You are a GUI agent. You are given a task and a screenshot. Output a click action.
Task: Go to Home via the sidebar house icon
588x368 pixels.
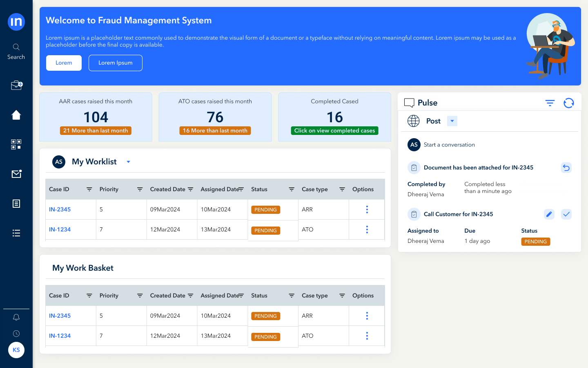(x=16, y=115)
